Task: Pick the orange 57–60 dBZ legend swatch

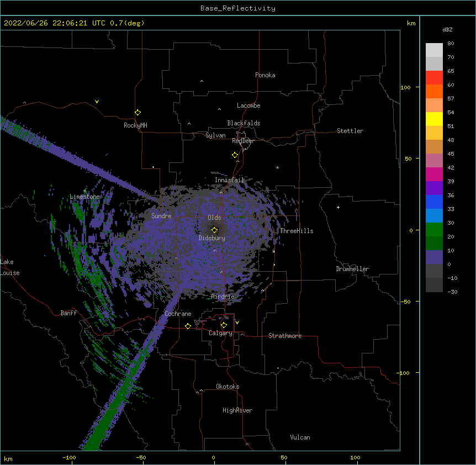Action: click(434, 91)
